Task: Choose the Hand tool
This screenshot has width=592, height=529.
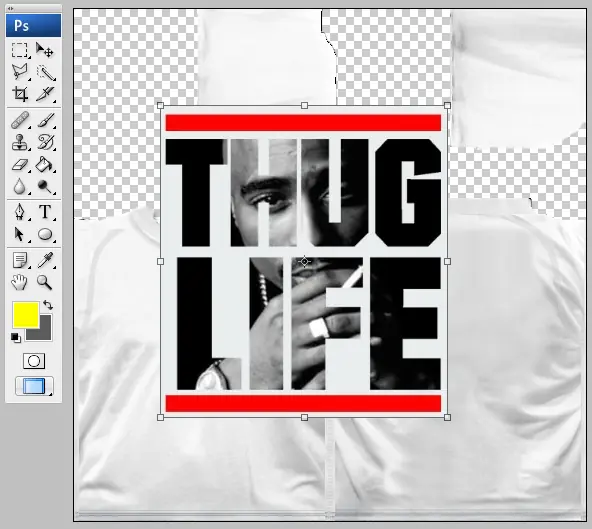Action: [19, 282]
